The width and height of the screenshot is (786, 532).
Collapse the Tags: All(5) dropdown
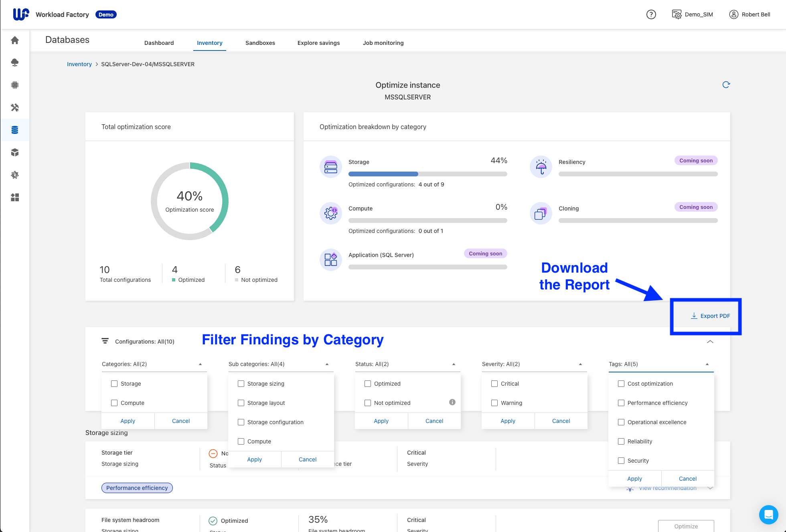tap(707, 364)
